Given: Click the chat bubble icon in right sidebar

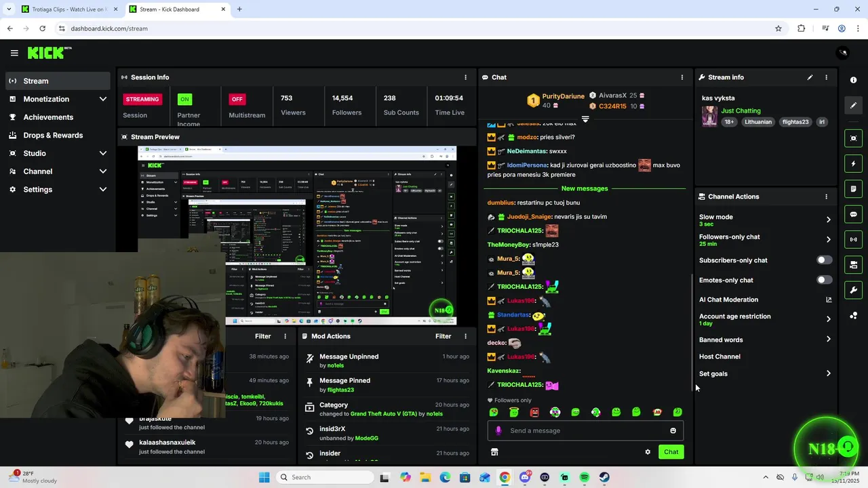Looking at the screenshot, I should (853, 214).
